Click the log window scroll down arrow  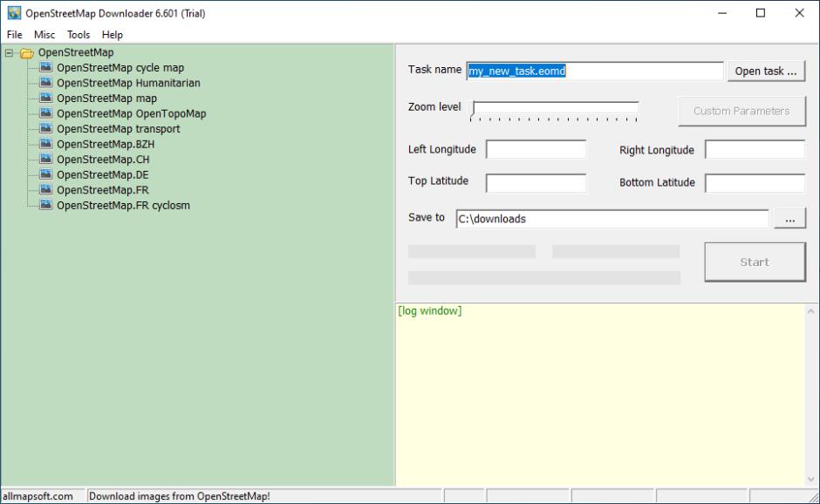click(810, 479)
